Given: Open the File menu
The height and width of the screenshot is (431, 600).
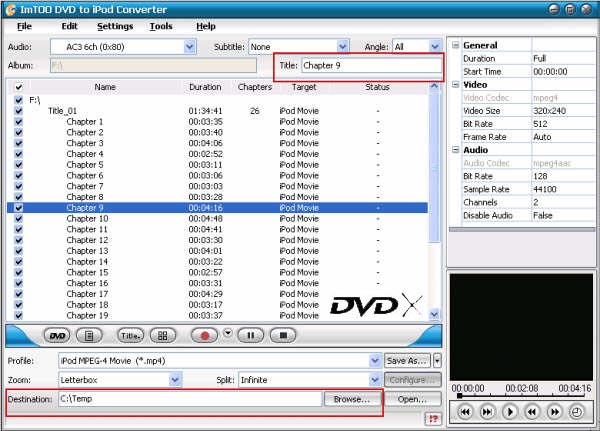Looking at the screenshot, I should [x=24, y=26].
